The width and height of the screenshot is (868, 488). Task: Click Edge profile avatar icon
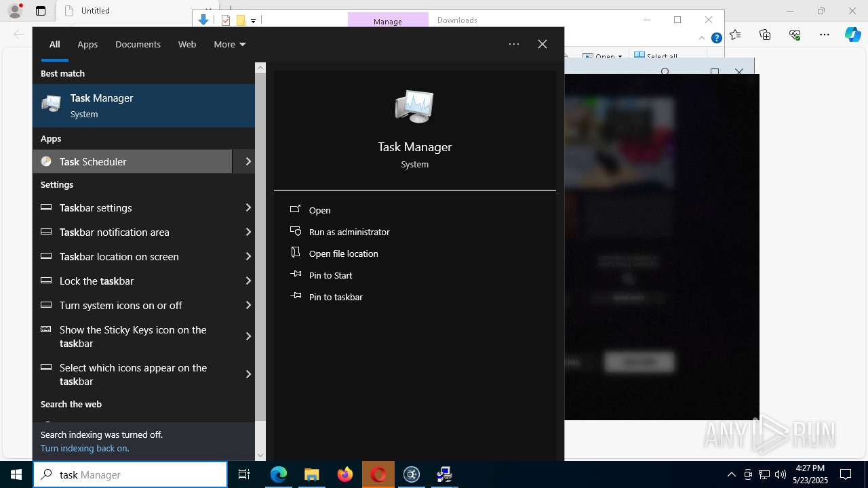tap(15, 10)
